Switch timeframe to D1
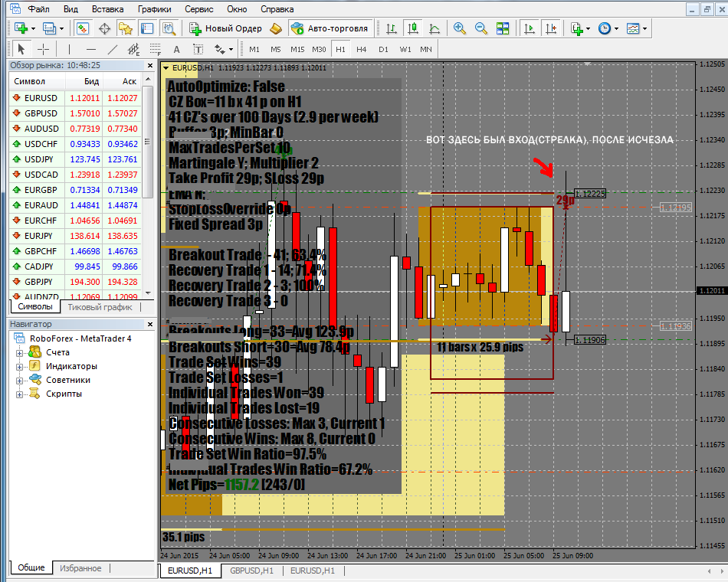The image size is (728, 582). (x=383, y=49)
